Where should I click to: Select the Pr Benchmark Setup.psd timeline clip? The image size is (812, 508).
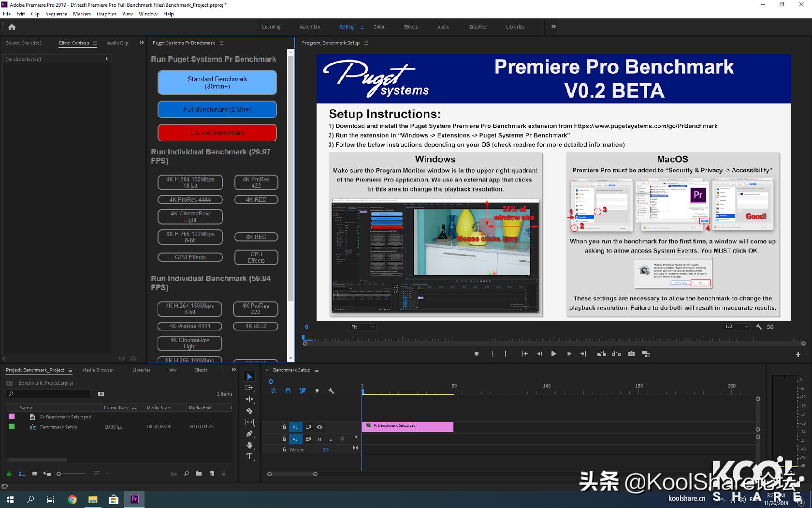coord(407,426)
